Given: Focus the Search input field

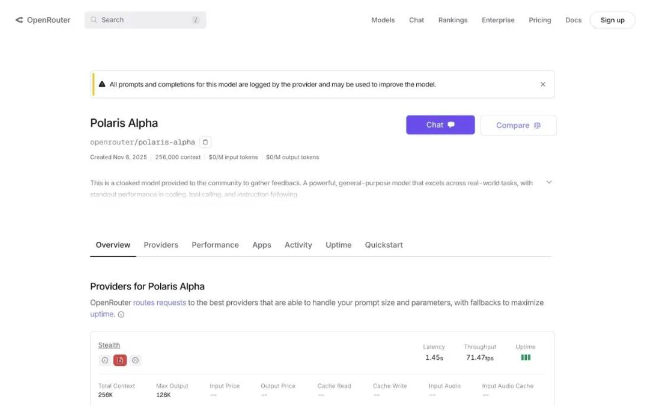Looking at the screenshot, I should (x=145, y=20).
